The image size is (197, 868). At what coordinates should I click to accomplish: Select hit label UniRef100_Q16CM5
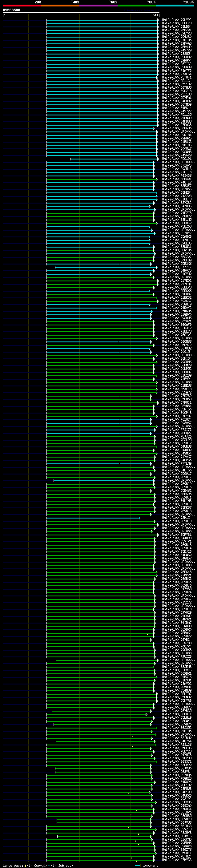pyautogui.click(x=177, y=839)
